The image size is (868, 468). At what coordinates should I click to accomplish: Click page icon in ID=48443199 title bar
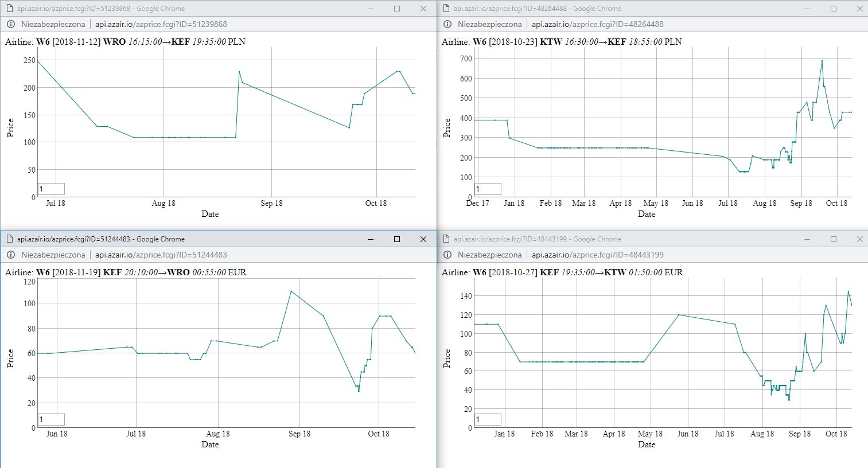point(446,239)
